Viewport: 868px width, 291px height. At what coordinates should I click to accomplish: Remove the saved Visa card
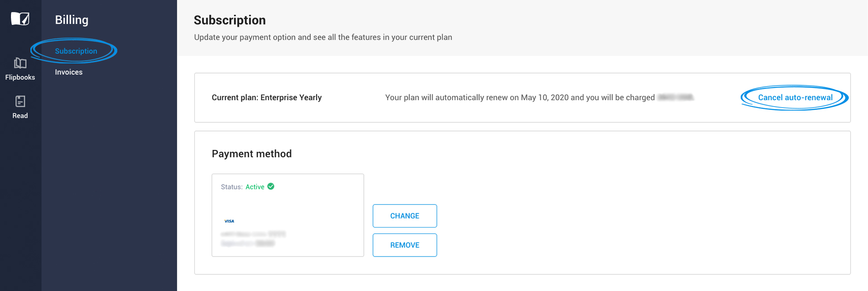(x=405, y=245)
